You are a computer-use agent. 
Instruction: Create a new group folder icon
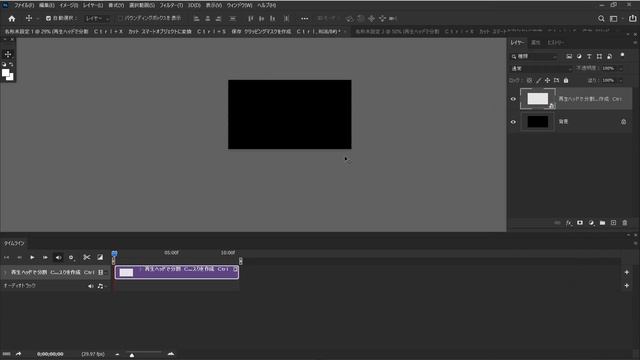[602, 223]
